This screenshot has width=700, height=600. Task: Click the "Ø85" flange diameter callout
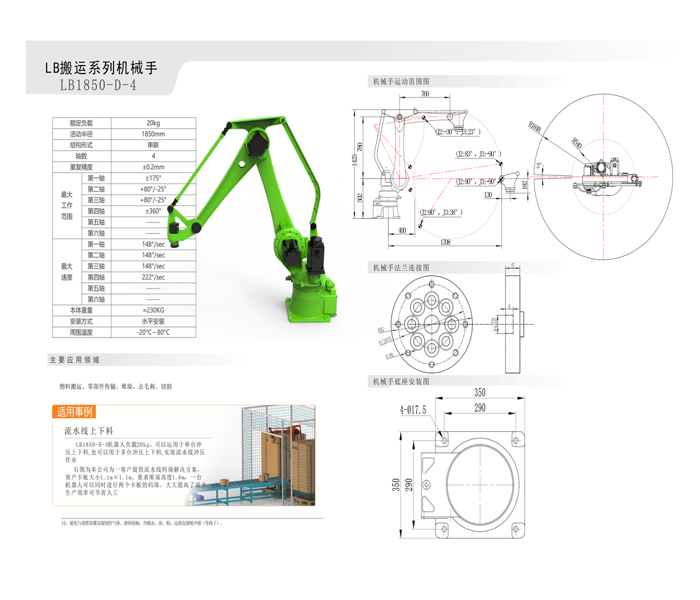tap(380, 330)
